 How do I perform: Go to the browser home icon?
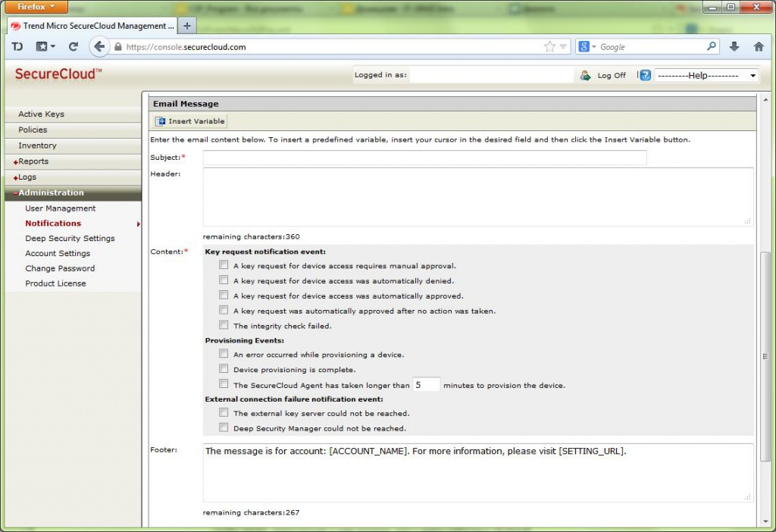759,46
